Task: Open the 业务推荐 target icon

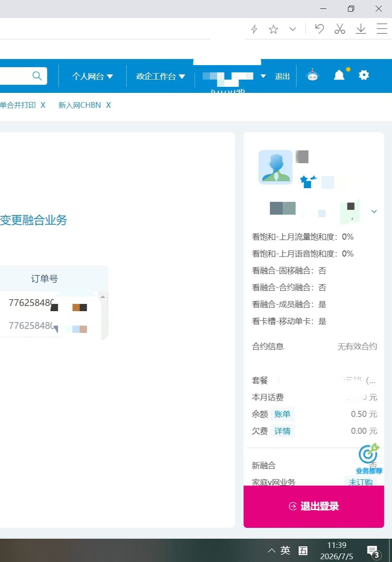Action: [x=369, y=459]
